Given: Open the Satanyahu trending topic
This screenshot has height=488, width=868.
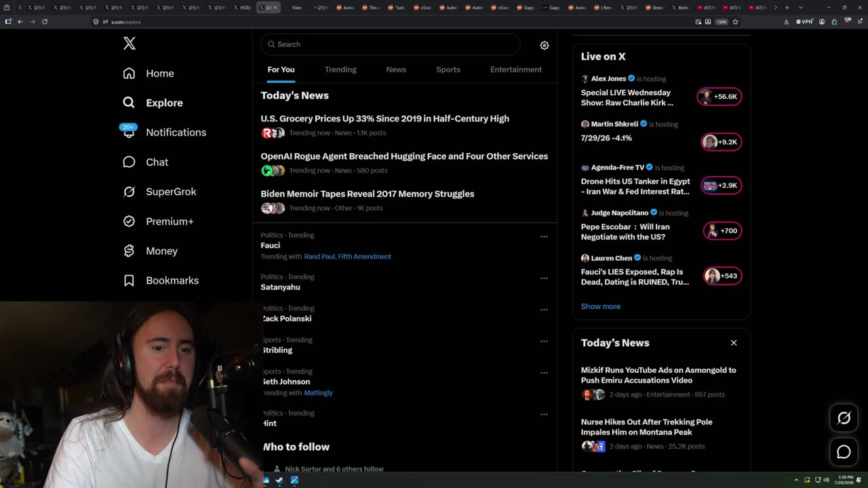Looking at the screenshot, I should [281, 287].
